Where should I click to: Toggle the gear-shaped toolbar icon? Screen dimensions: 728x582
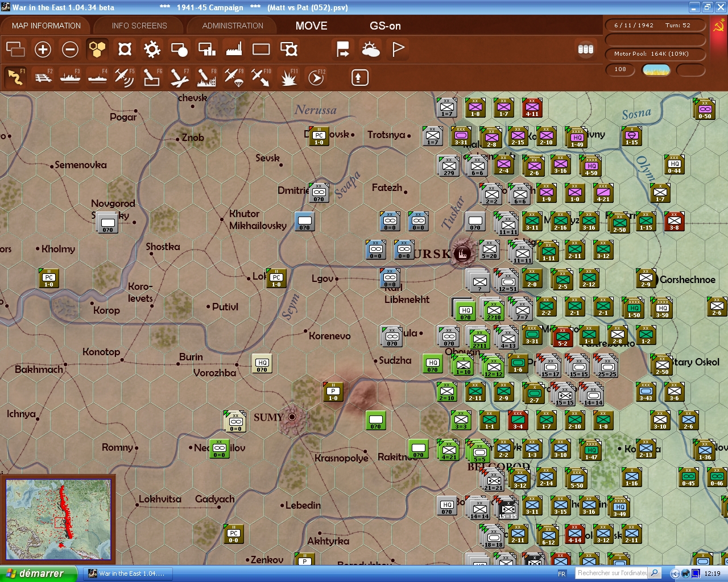pyautogui.click(x=152, y=49)
